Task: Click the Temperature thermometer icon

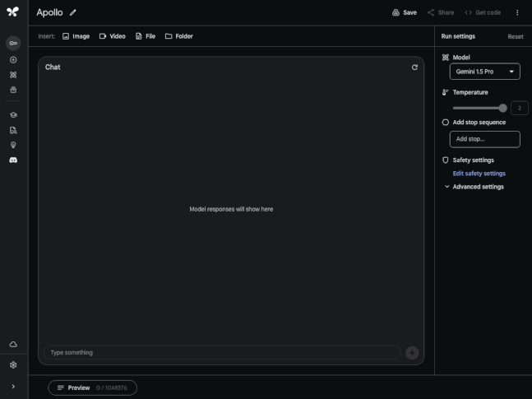Action: pos(446,92)
